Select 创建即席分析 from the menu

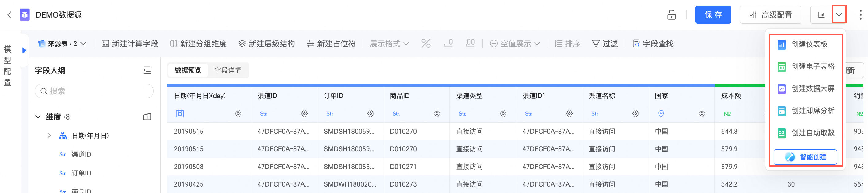(805, 111)
